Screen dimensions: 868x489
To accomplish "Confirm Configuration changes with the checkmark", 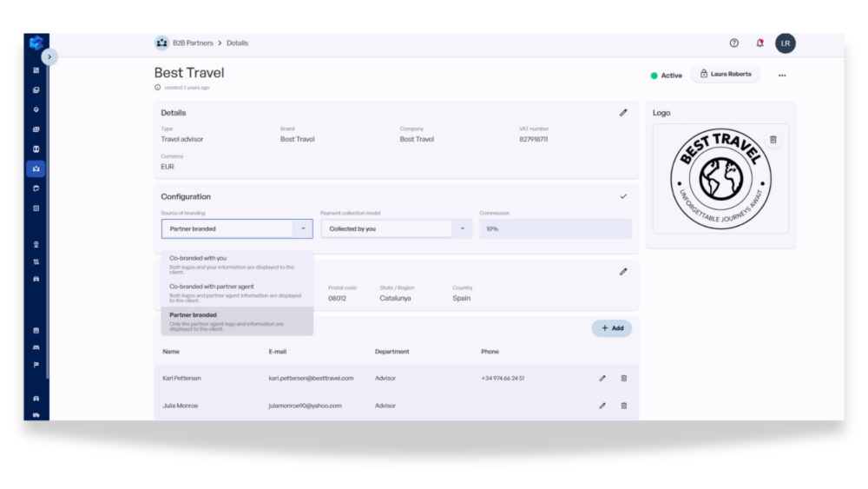I will click(x=623, y=196).
